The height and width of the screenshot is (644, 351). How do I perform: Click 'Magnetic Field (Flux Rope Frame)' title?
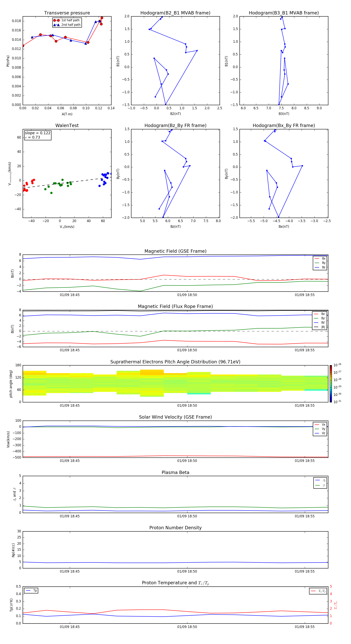click(x=175, y=307)
